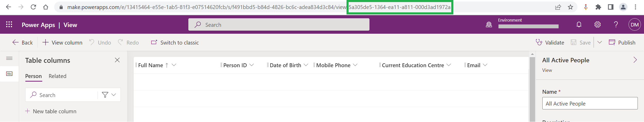The image size is (644, 122).
Task: Open the notifications bell
Action: (x=579, y=24)
